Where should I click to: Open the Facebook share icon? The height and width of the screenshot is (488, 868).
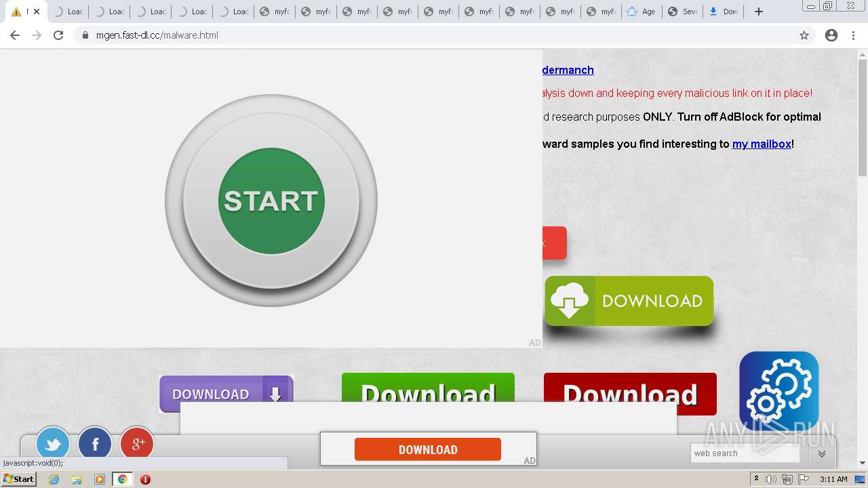[95, 444]
